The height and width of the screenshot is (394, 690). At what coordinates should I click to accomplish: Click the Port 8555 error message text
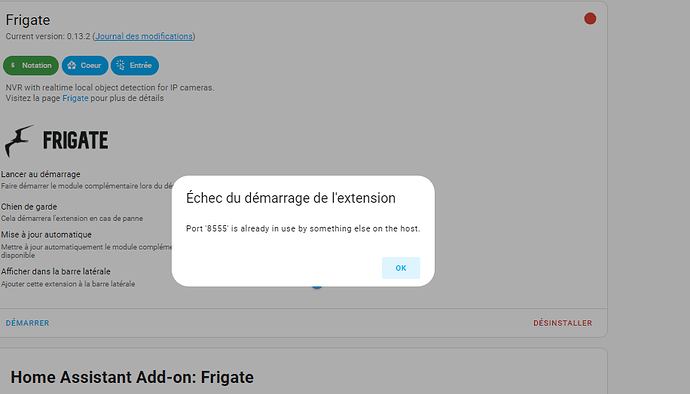(x=303, y=228)
